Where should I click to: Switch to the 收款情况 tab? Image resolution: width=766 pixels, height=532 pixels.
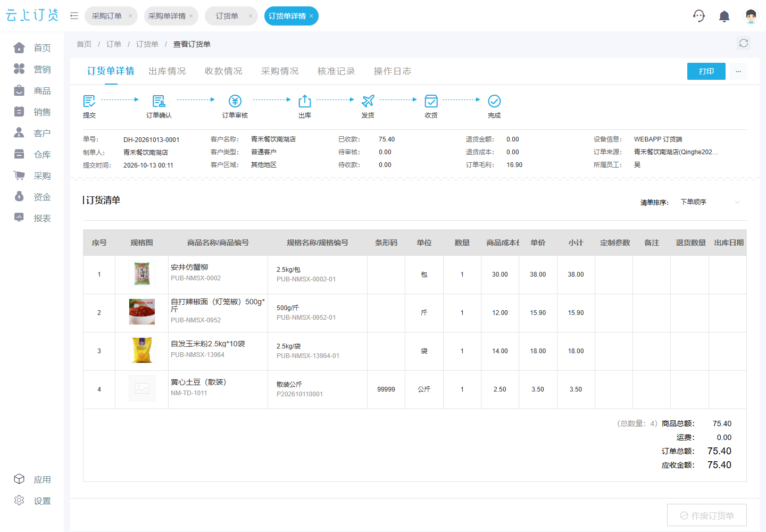tap(223, 71)
